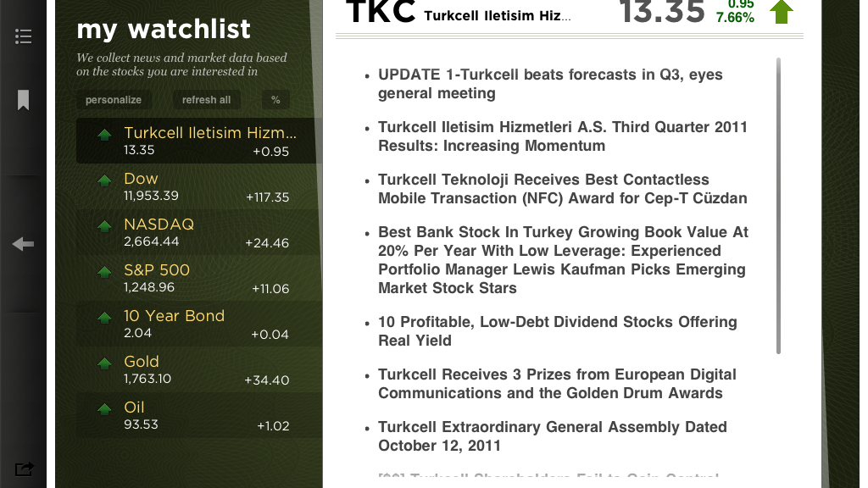Open the personalize tab
This screenshot has height=488, width=868.
pyautogui.click(x=113, y=99)
